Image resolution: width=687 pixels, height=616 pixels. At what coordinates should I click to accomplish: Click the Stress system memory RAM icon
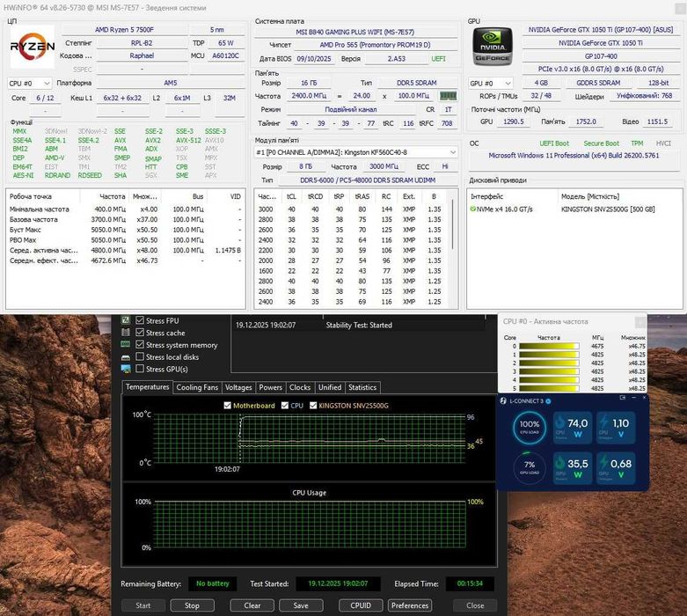coord(126,345)
